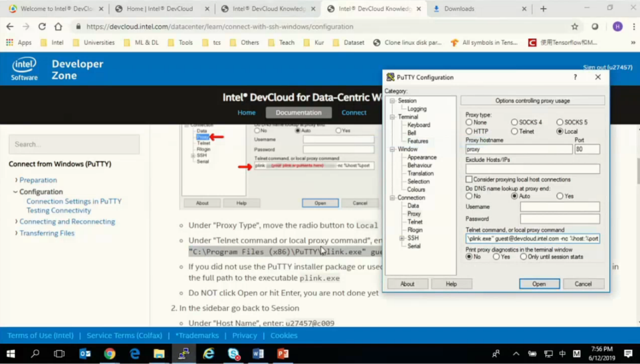Open the Universities bookmarks folder
This screenshot has width=640, height=364.
click(x=93, y=42)
